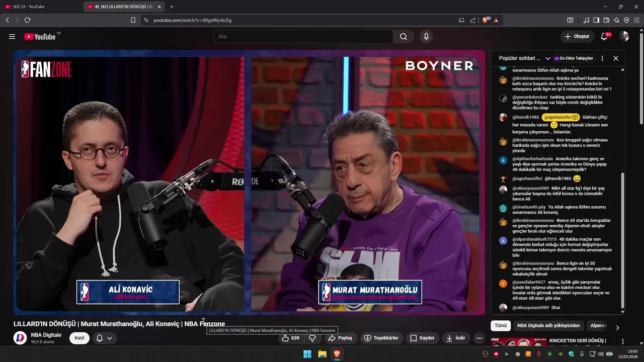Click the Katıl join button
The image size is (644, 362).
79,338
